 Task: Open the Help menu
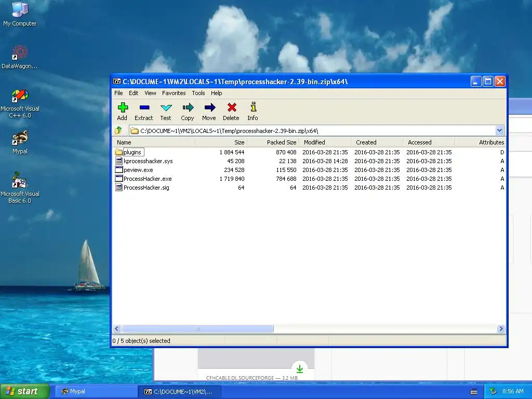point(217,93)
